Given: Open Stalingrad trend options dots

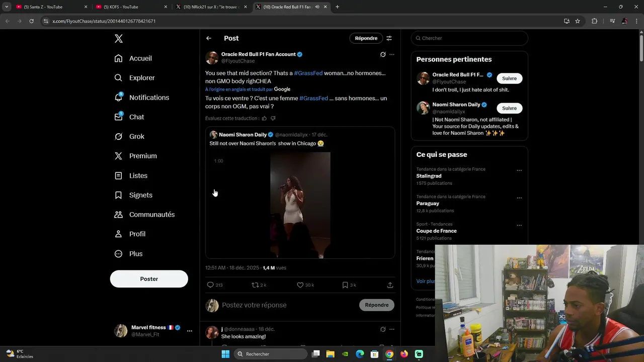Looking at the screenshot, I should [x=519, y=170].
